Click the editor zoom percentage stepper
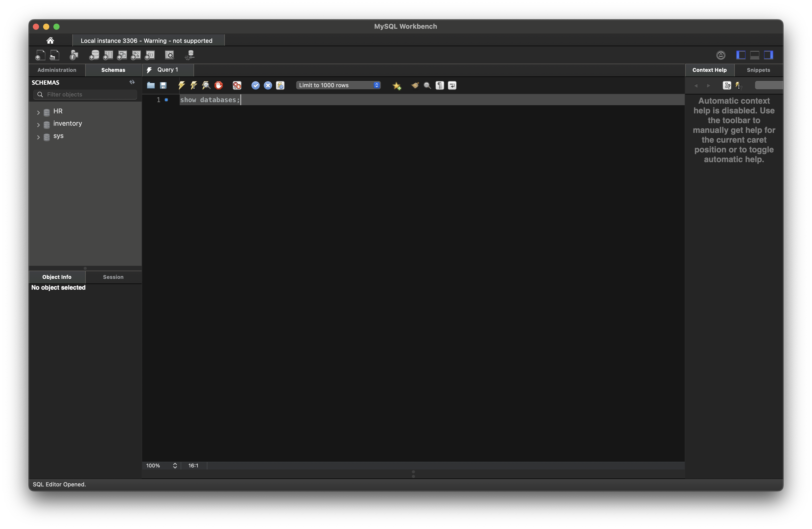812x529 pixels. 175,466
